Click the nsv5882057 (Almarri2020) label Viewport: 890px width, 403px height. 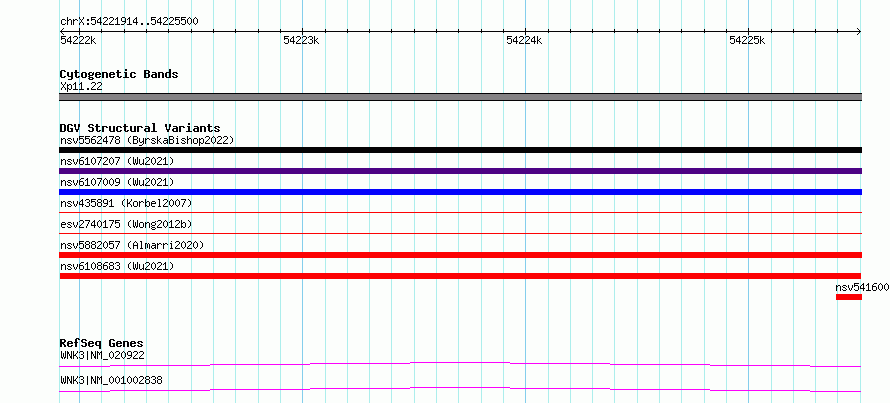tap(132, 245)
